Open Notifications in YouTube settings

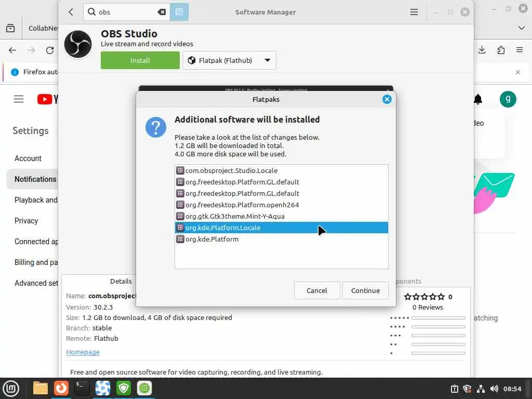tap(33, 179)
